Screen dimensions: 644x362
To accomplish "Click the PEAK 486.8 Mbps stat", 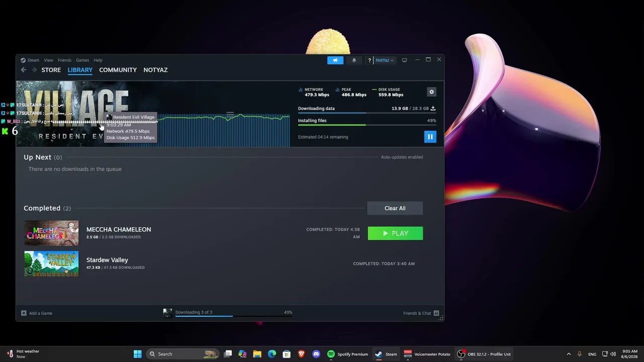I will 351,92.
